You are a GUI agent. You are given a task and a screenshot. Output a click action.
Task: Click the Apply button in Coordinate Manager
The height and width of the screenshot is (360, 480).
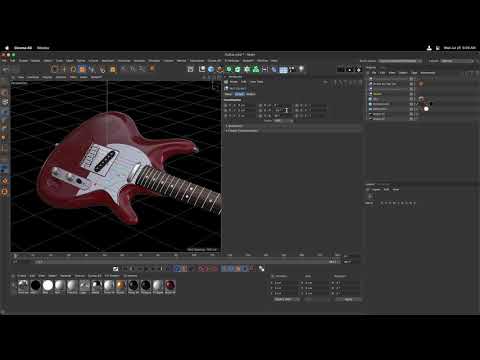point(348,299)
